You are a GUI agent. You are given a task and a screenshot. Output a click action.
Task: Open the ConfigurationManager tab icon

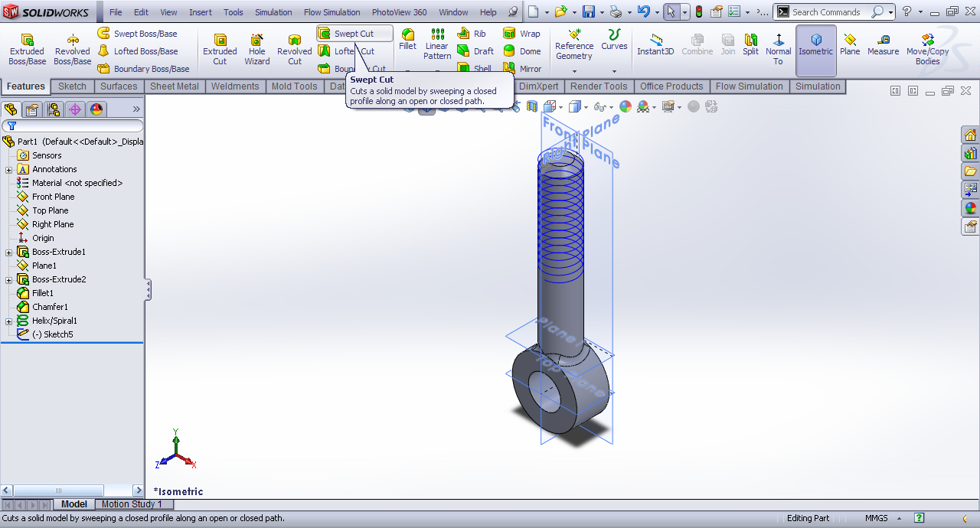54,109
